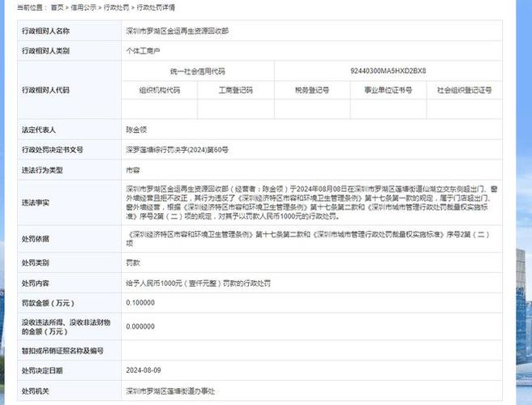Select label 违法行为类型
This screenshot has width=532, height=405.
42,170
